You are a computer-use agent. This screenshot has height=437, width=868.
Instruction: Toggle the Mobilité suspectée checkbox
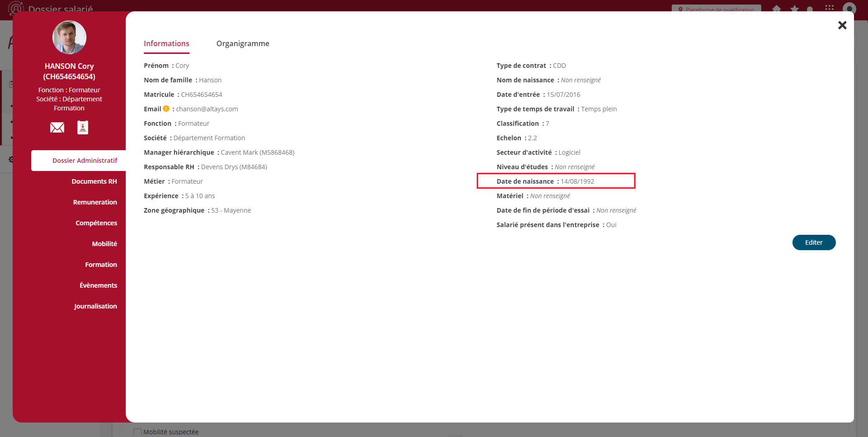click(138, 432)
